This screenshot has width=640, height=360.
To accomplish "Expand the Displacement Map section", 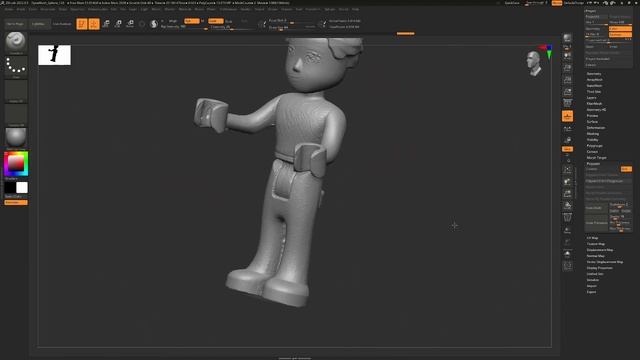I will tap(600, 250).
